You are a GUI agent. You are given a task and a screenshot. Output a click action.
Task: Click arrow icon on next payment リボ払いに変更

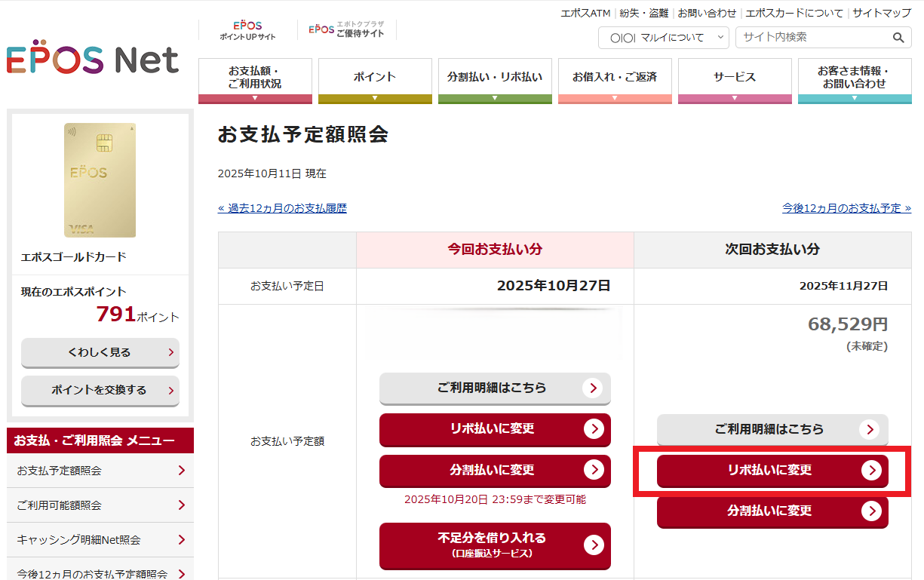871,471
